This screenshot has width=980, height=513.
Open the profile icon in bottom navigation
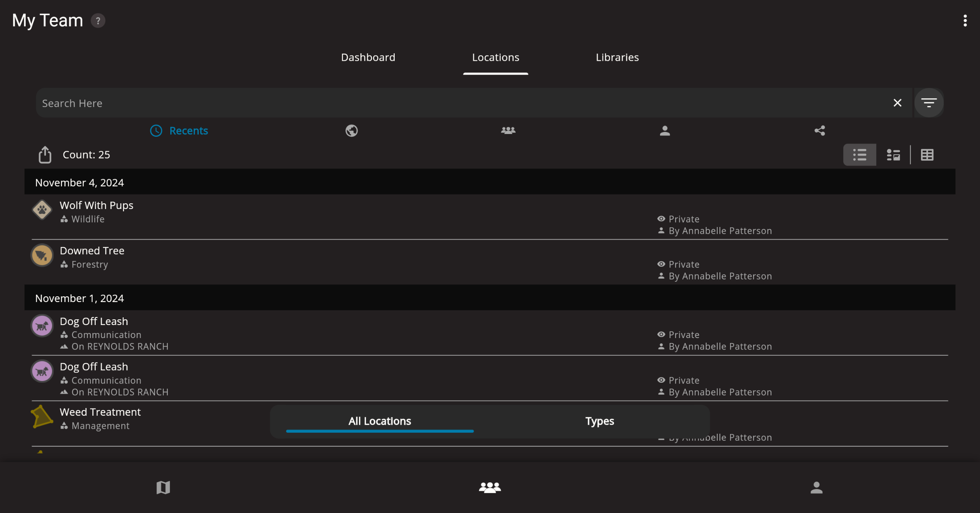(x=816, y=487)
